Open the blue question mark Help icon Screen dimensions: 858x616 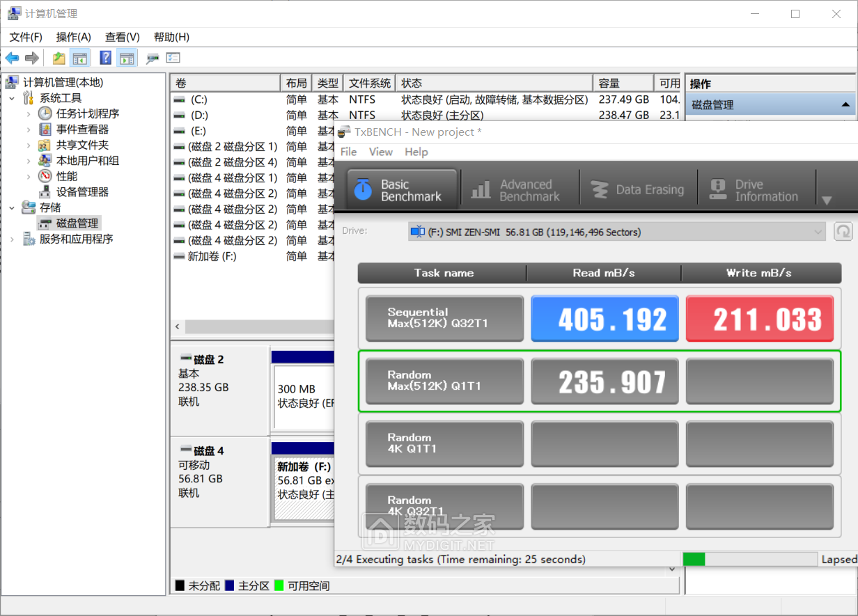(x=106, y=58)
